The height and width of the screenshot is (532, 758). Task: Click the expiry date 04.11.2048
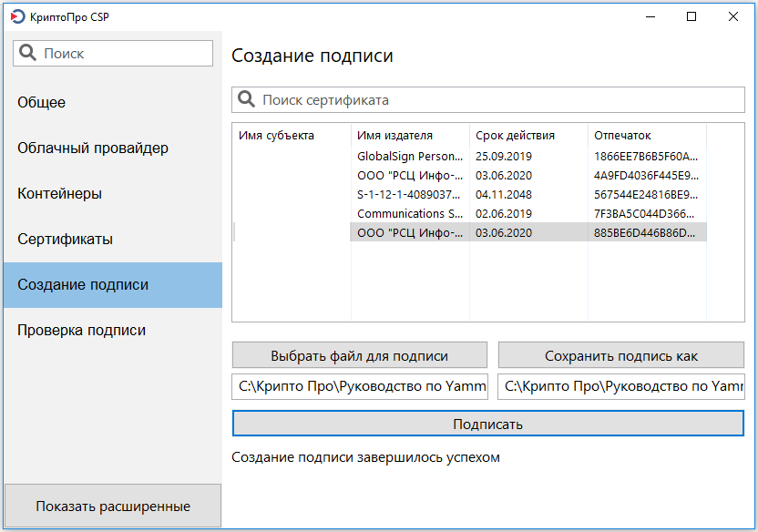[x=503, y=194]
